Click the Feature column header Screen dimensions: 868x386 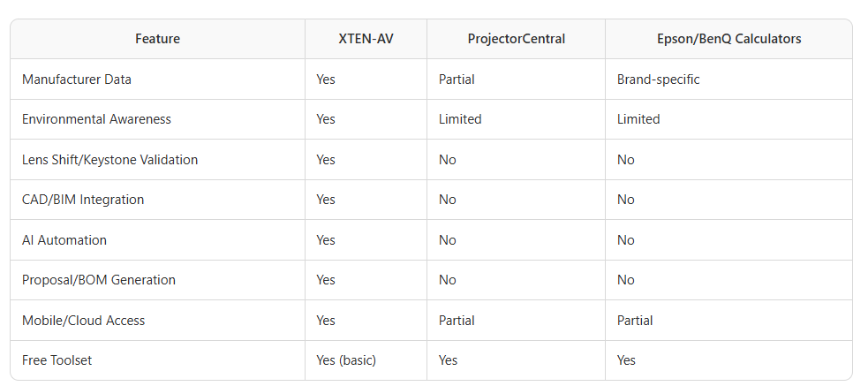157,39
